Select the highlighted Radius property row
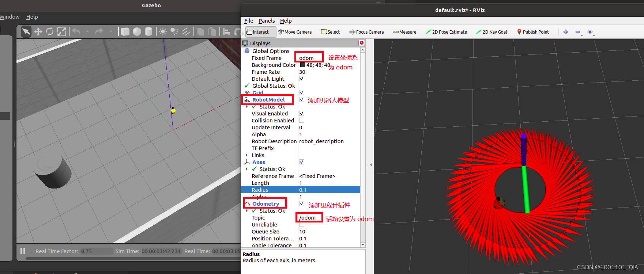This screenshot has height=274, width=644. coord(301,190)
